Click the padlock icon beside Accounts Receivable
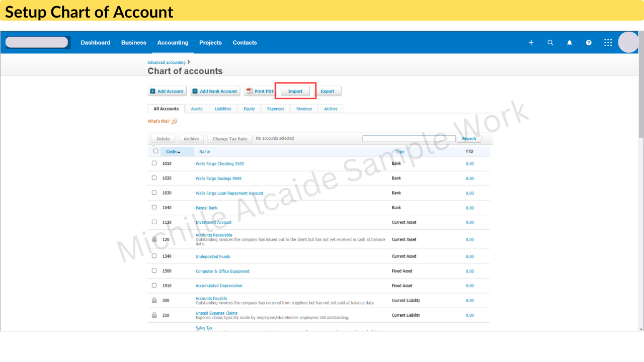This screenshot has width=644, height=362. coord(154,239)
